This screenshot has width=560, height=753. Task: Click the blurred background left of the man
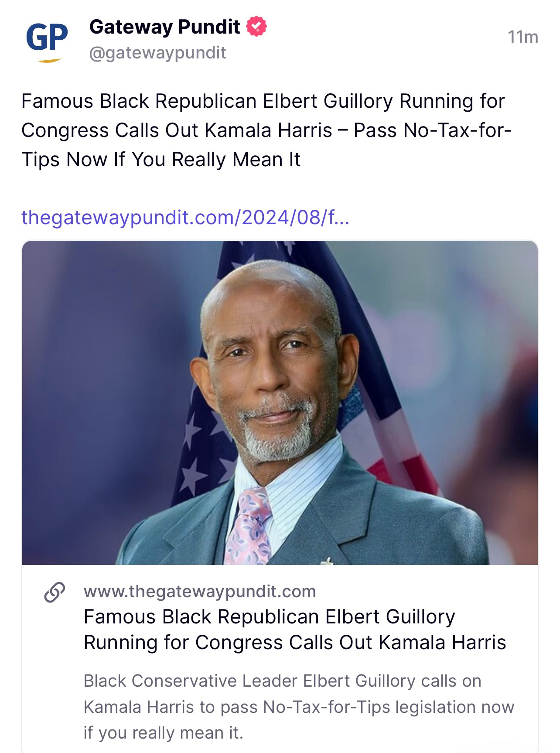tap(100, 393)
